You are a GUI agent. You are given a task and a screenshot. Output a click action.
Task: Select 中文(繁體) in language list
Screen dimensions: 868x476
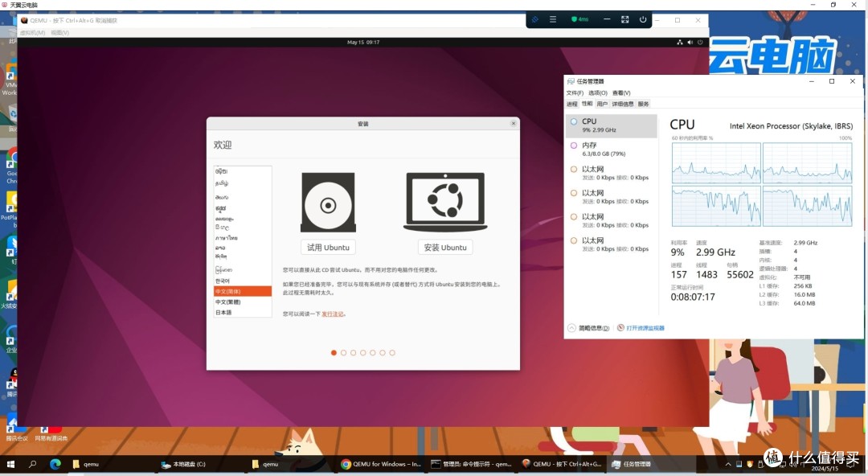243,302
